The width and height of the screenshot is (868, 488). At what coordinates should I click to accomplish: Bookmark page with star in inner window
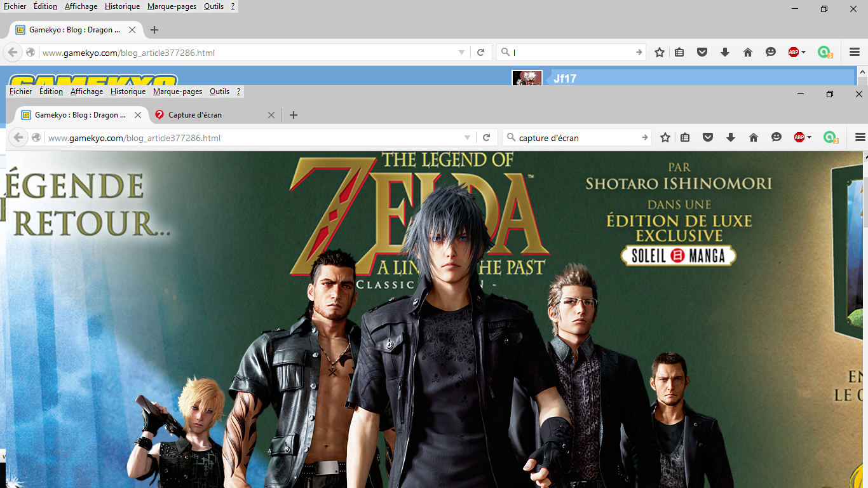pyautogui.click(x=665, y=137)
